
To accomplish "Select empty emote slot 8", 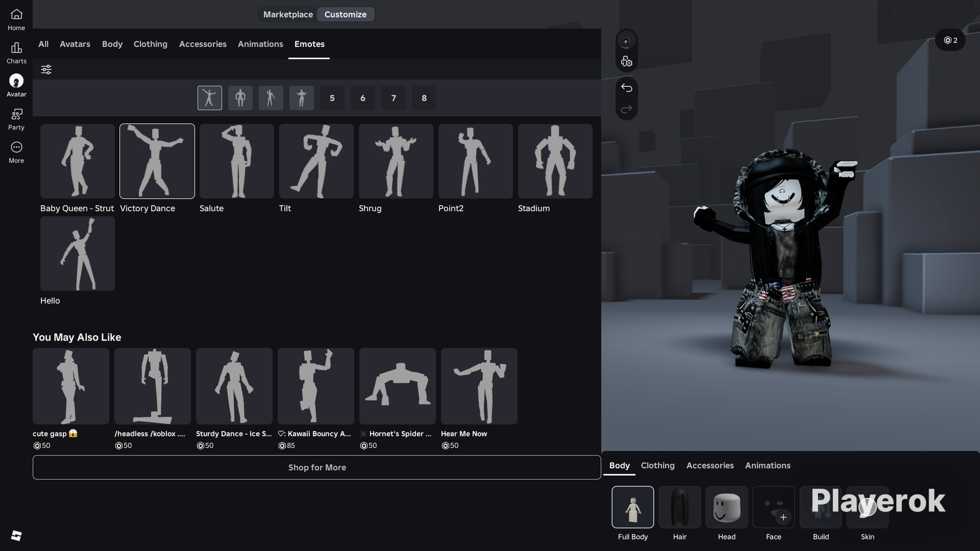I will tap(424, 98).
